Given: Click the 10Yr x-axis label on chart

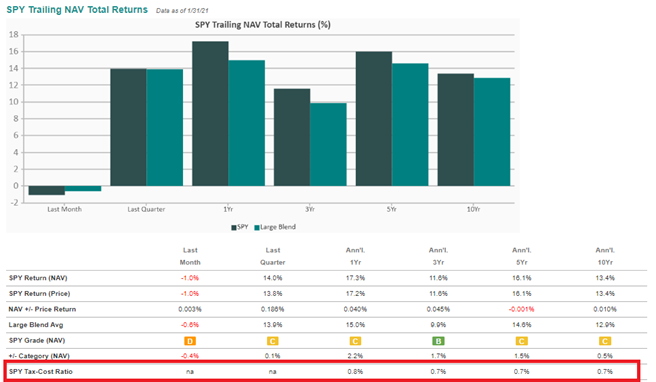Looking at the screenshot, I should coord(474,209).
